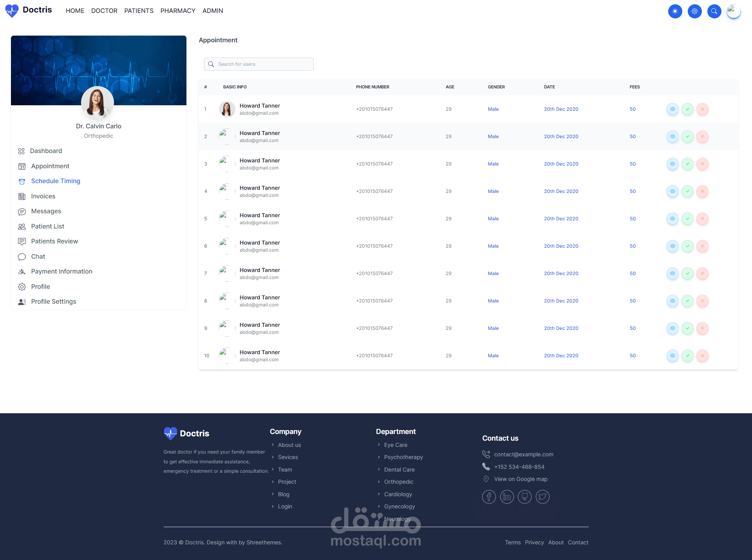View appointment details for row 1

coord(672,109)
